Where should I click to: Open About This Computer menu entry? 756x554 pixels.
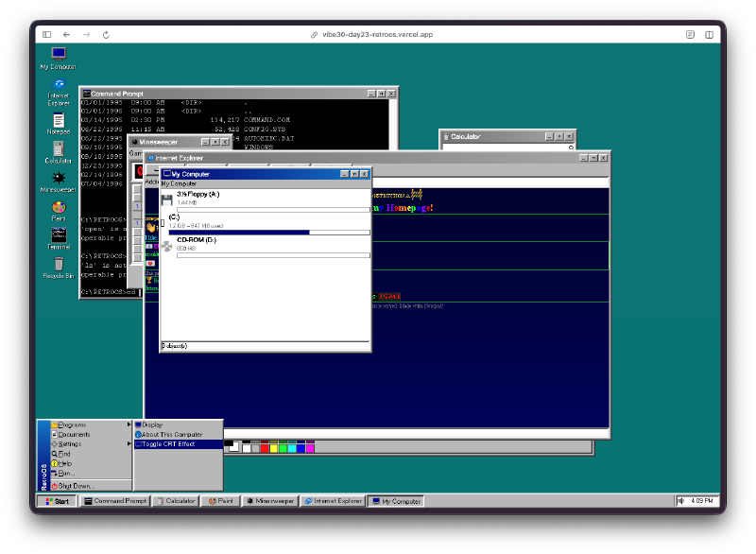click(171, 434)
